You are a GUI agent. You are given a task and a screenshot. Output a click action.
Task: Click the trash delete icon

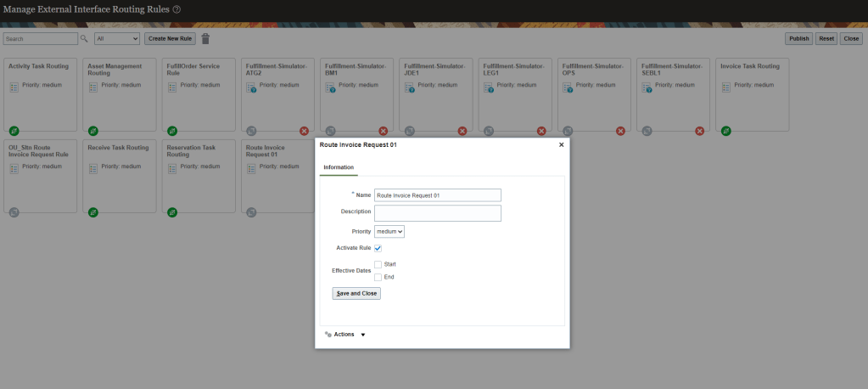click(x=205, y=39)
